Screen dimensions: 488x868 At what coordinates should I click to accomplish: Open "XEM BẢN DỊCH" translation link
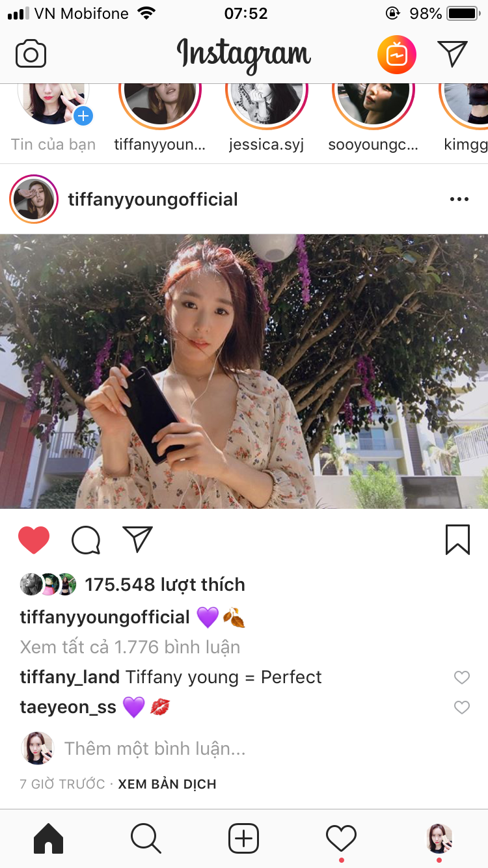pos(167,784)
